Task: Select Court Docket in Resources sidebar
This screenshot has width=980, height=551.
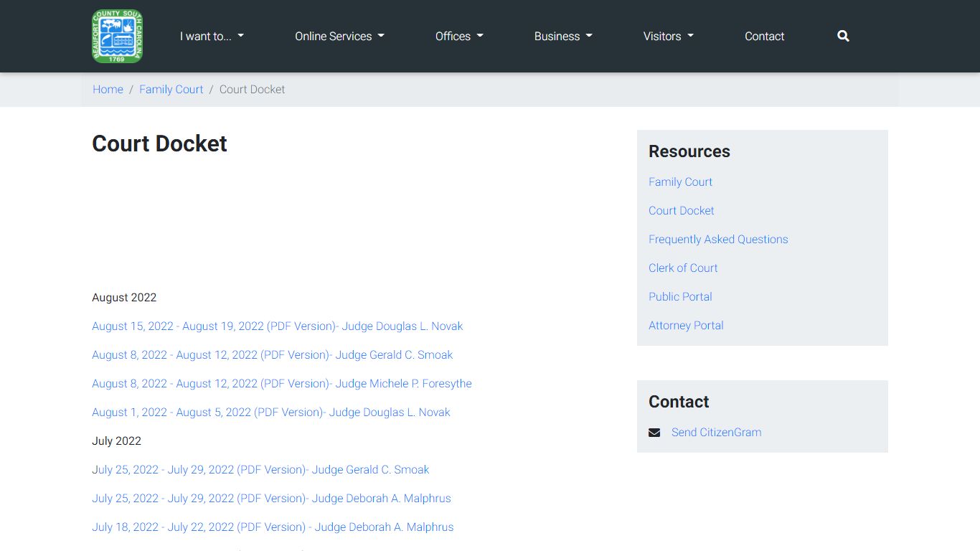Action: (682, 211)
